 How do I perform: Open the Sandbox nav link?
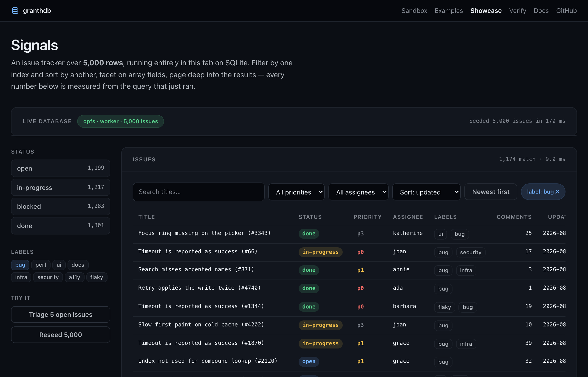[x=414, y=11]
